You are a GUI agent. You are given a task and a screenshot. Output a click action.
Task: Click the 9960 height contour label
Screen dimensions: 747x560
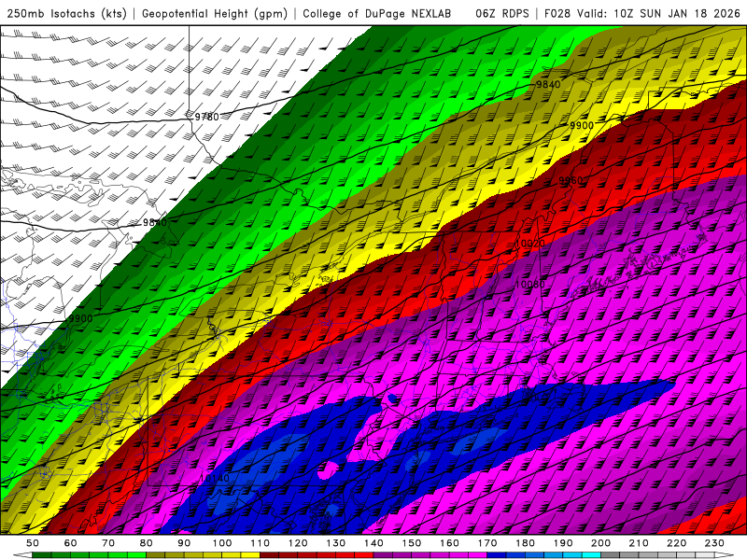point(571,180)
